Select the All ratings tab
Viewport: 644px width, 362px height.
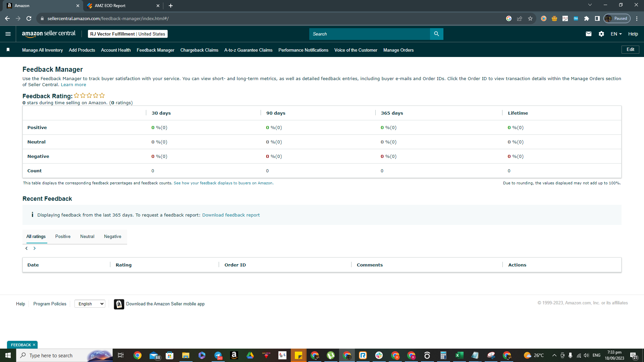pos(36,237)
